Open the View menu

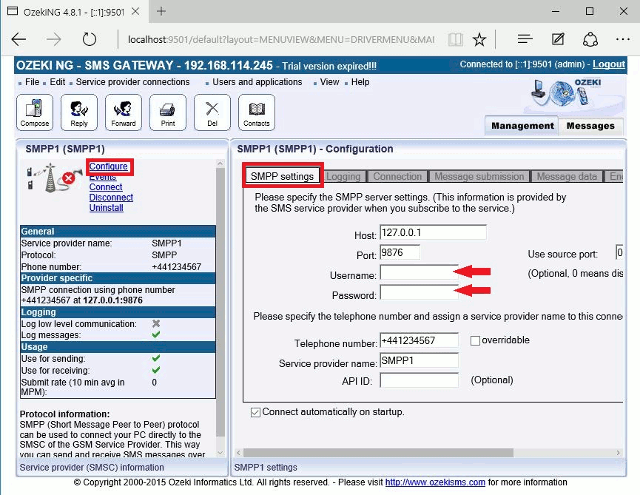[x=329, y=82]
